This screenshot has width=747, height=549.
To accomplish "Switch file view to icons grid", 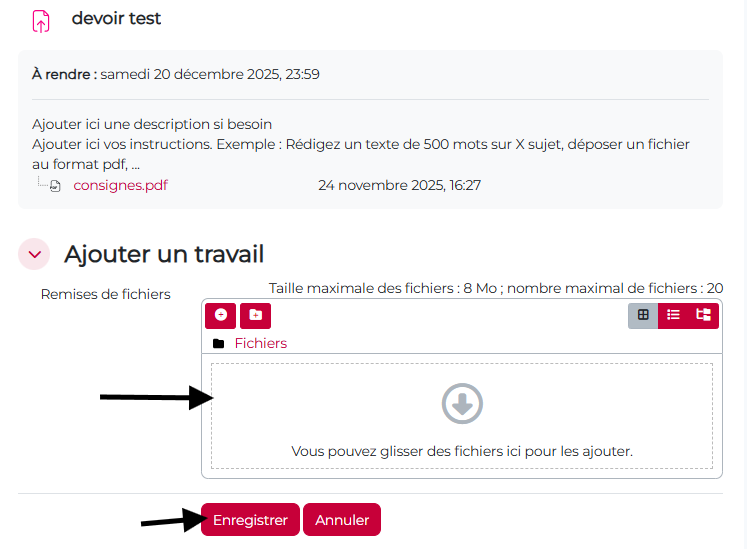I will pos(643,315).
